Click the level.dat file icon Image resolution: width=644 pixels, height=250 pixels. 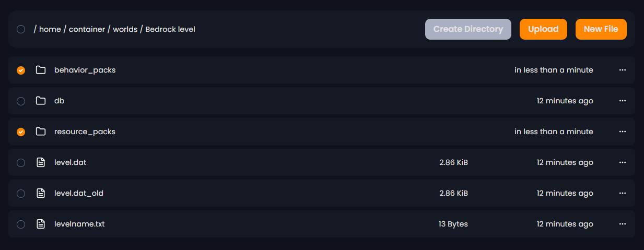click(x=41, y=162)
